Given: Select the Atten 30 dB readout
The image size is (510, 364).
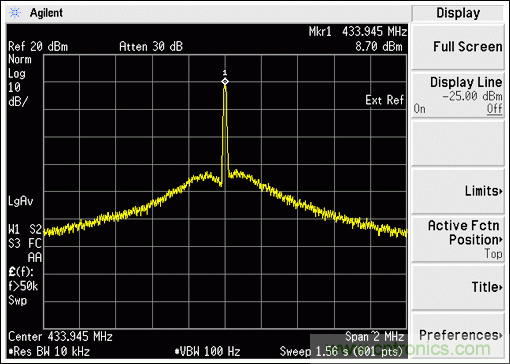Looking at the screenshot, I should [151, 47].
